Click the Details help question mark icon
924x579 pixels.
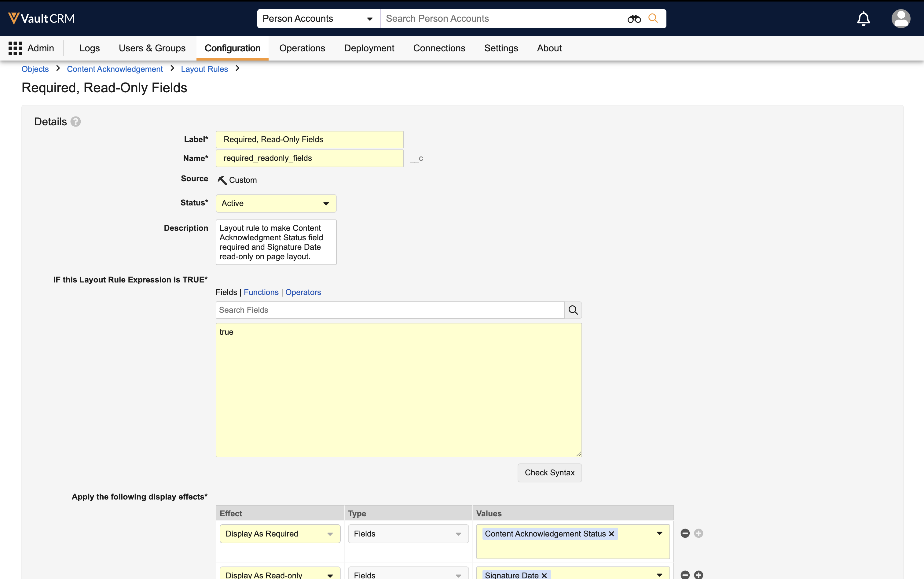[76, 122]
